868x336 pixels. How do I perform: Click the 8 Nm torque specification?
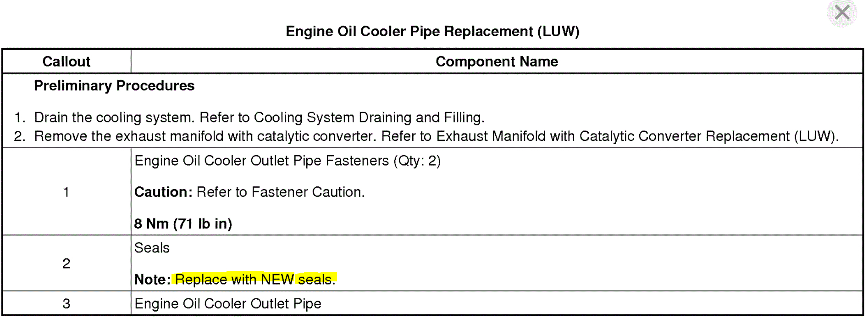183,224
